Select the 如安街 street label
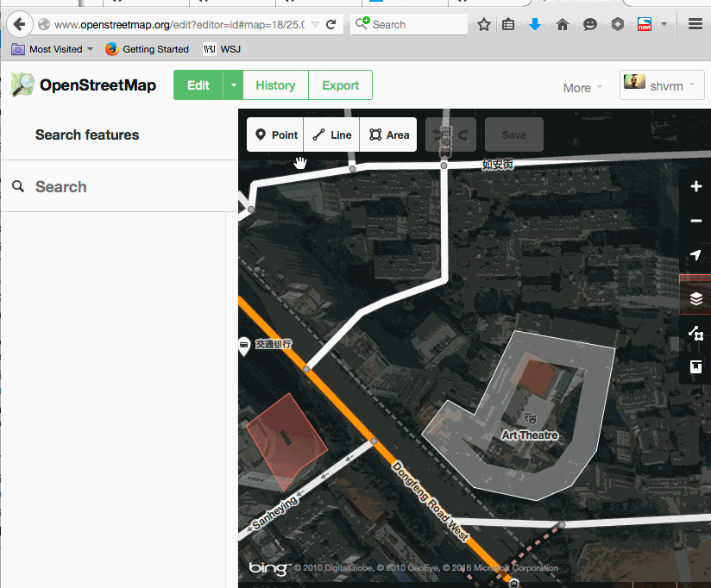The height and width of the screenshot is (588, 711). coord(497,164)
